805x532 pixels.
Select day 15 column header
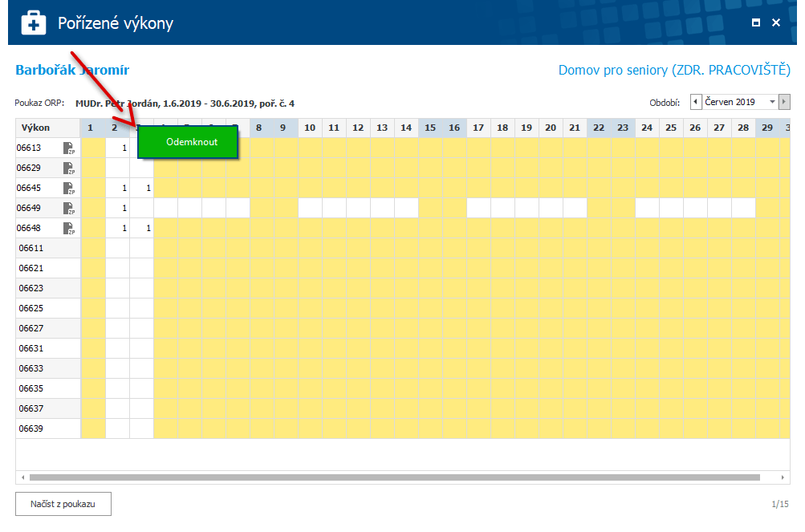coord(430,128)
